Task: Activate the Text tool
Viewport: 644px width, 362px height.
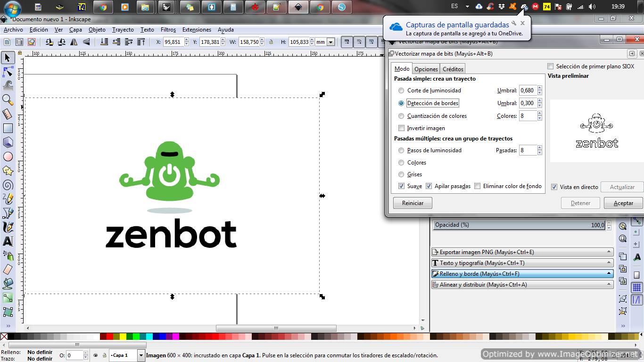Action: [8, 241]
